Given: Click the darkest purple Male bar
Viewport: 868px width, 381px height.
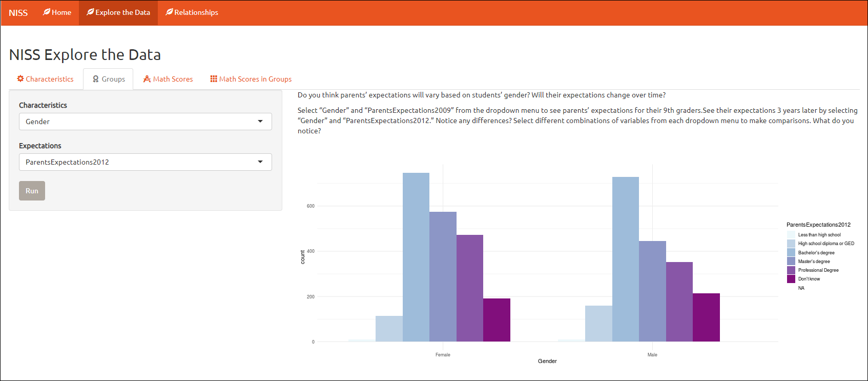Looking at the screenshot, I should click(x=706, y=317).
